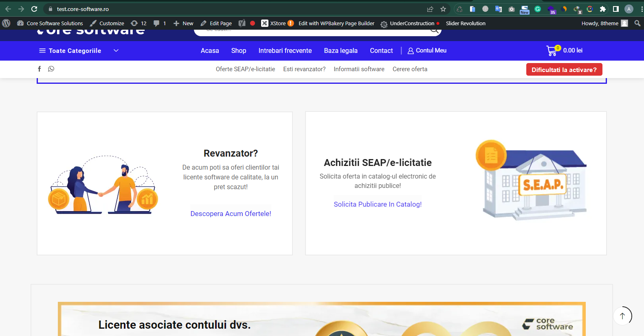
Task: Open Core Software Solutions admin menu
Action: [50, 23]
